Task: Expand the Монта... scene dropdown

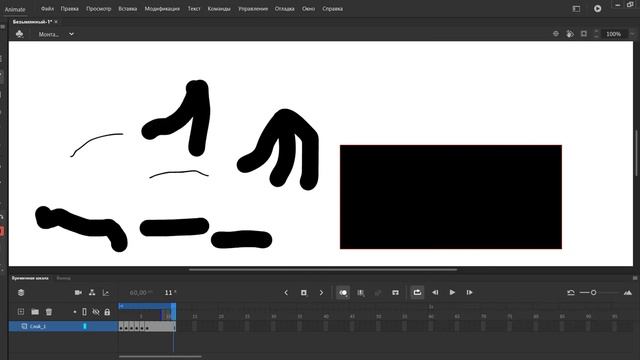Action: pos(71,34)
